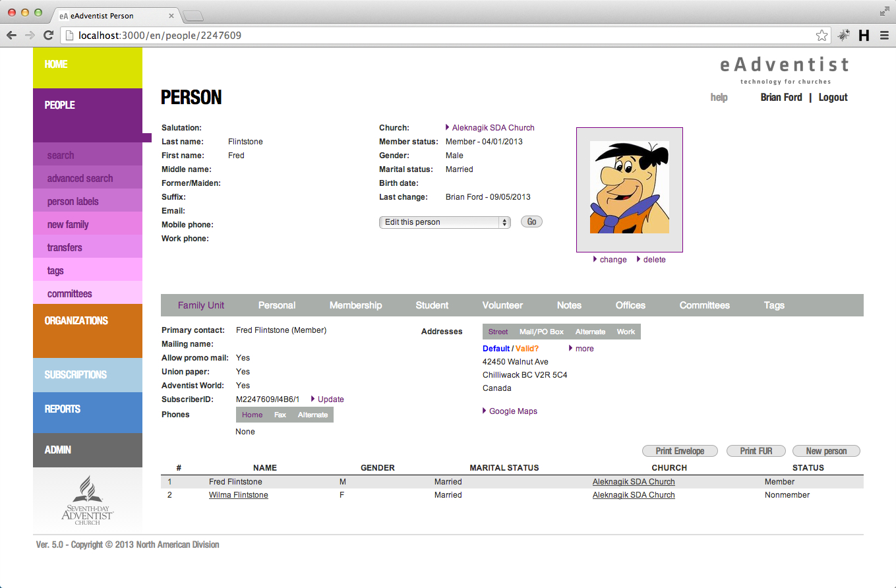
Task: Click the Print FUR button
Action: [756, 451]
